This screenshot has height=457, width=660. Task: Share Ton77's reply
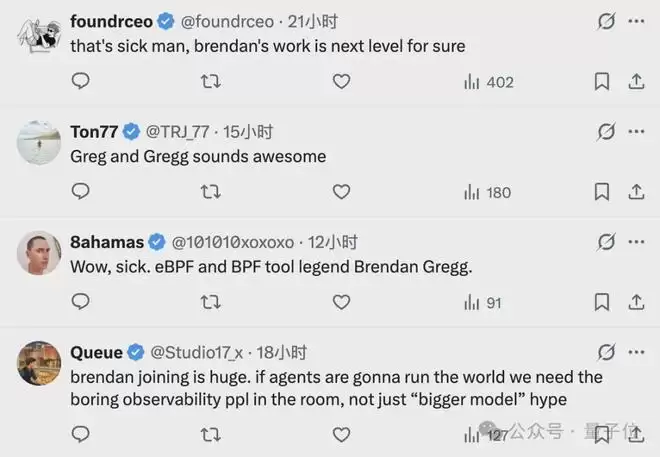pyautogui.click(x=636, y=192)
